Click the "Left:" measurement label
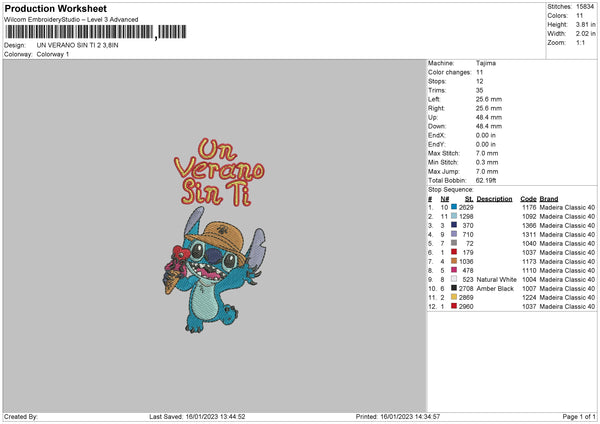This screenshot has height=424, width=600. pyautogui.click(x=434, y=99)
